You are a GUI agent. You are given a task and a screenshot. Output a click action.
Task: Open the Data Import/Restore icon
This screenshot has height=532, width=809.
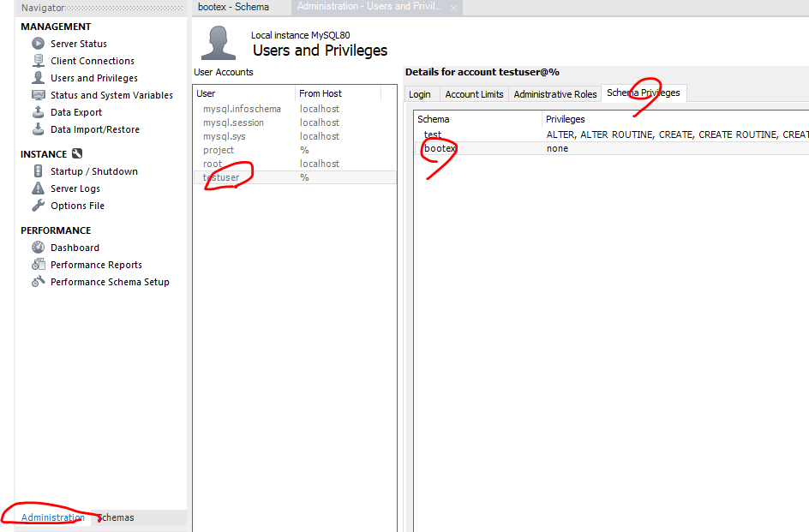tap(39, 129)
